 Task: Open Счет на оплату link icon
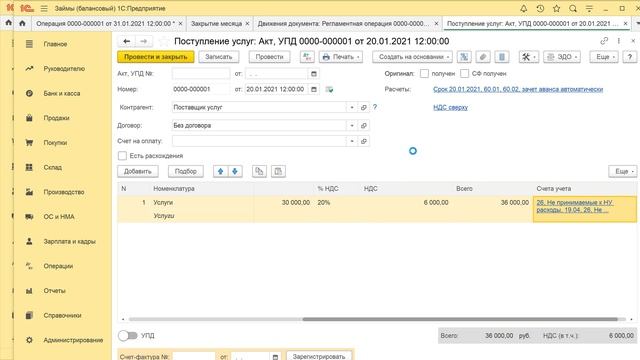364,141
